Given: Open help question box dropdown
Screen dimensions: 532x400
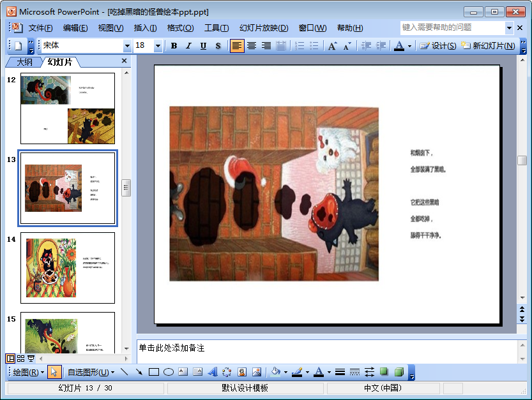Looking at the screenshot, I should (509, 28).
